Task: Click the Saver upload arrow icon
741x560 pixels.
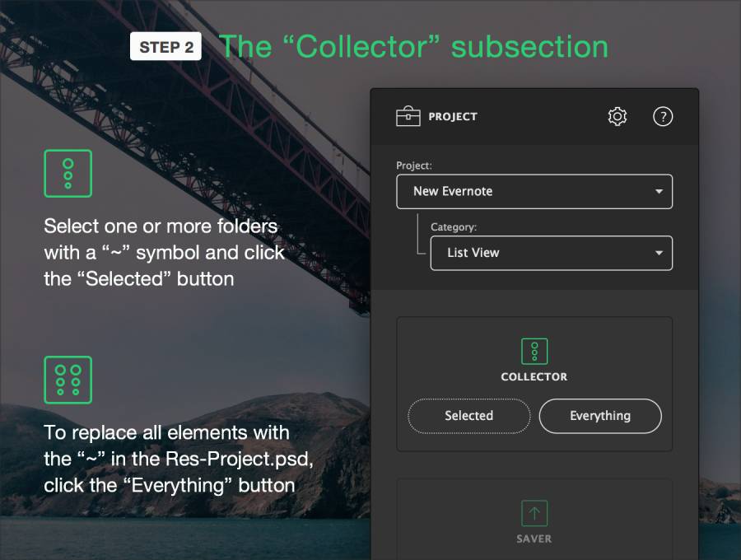Action: click(x=534, y=513)
